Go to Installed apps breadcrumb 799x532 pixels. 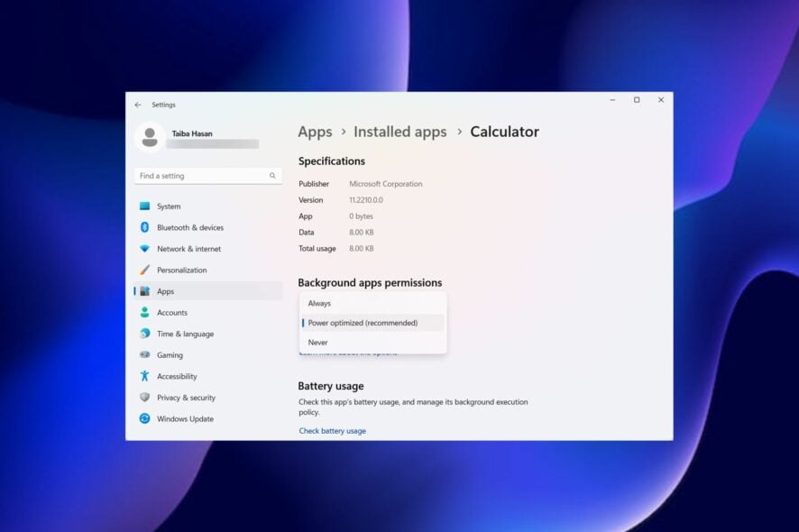399,132
